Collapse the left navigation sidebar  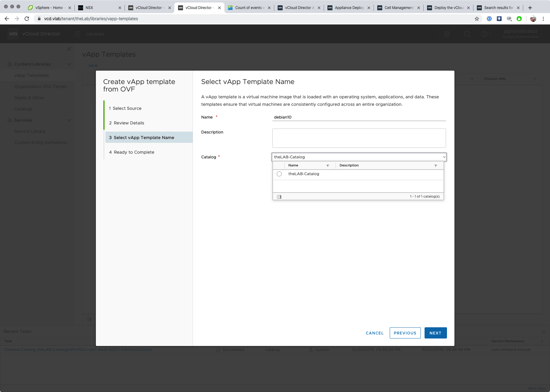tap(69, 49)
